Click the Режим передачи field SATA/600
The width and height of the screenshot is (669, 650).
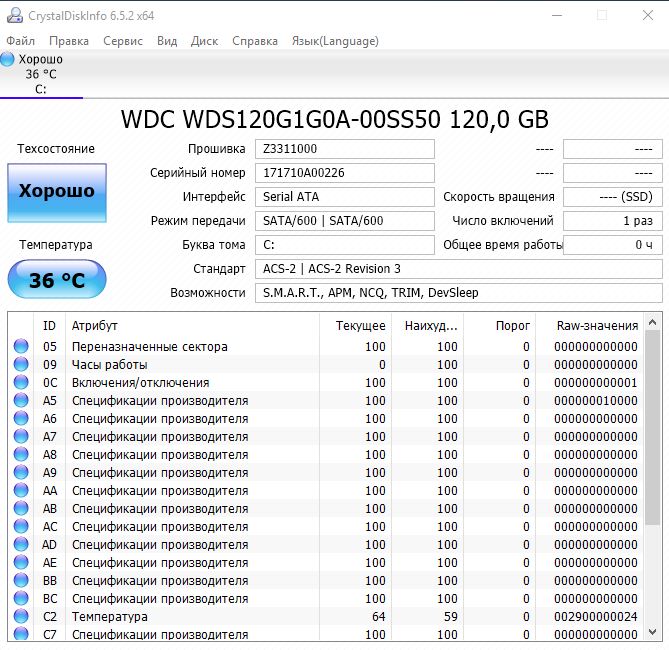[345, 221]
